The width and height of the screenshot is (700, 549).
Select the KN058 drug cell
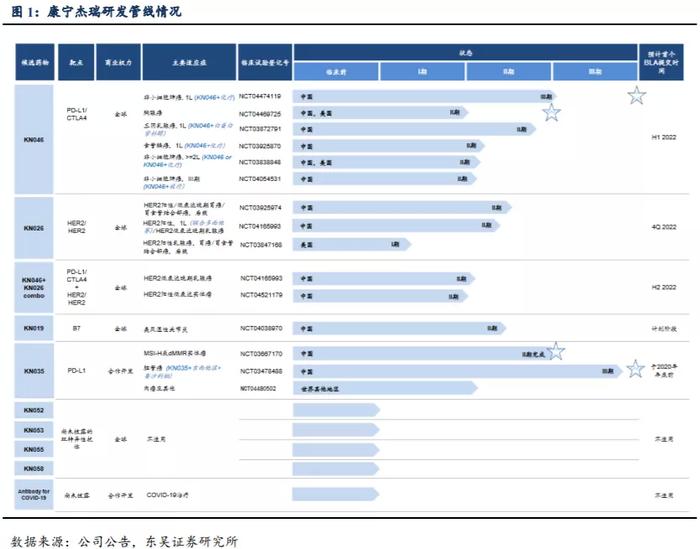pos(34,468)
